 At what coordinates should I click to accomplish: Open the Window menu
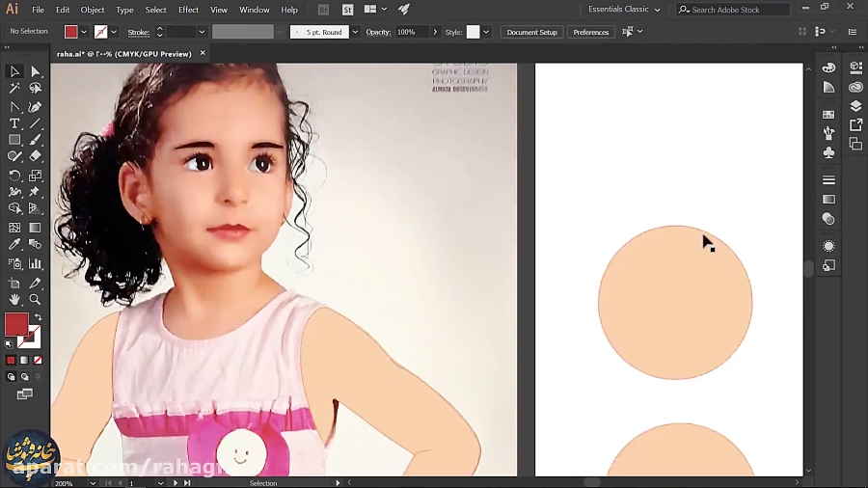pos(254,10)
